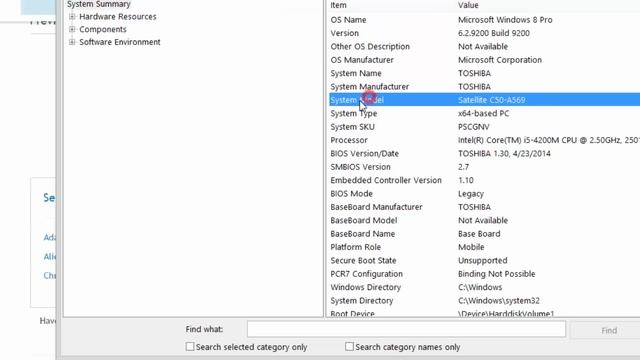Image resolution: width=640 pixels, height=360 pixels.
Task: Select the System Directory row
Action: (484, 301)
